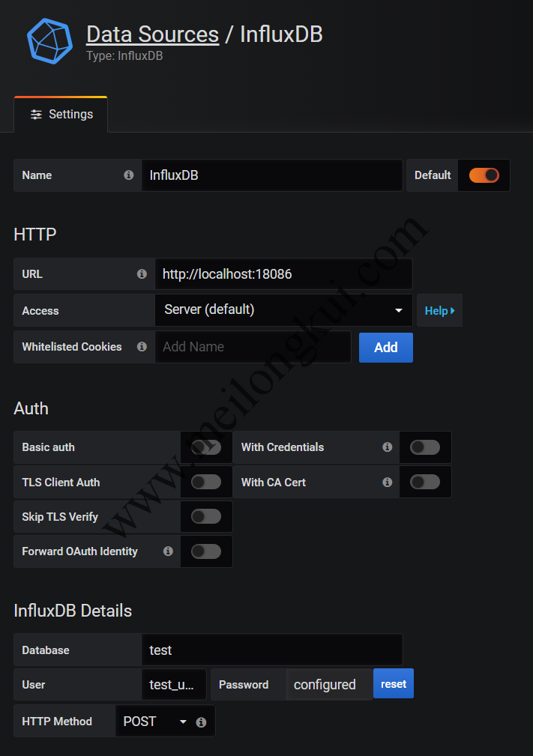Click the sliders icon on Settings tab
The height and width of the screenshot is (756, 533).
pyautogui.click(x=36, y=115)
